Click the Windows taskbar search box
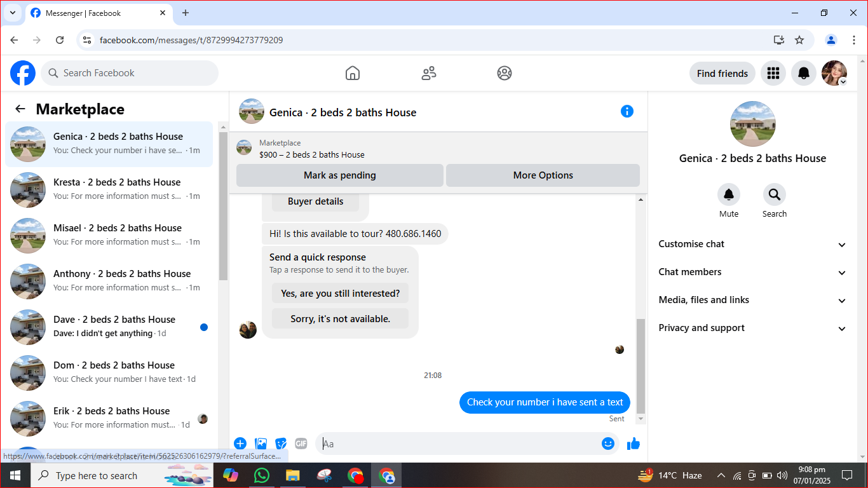This screenshot has height=488, width=868. coord(121,475)
